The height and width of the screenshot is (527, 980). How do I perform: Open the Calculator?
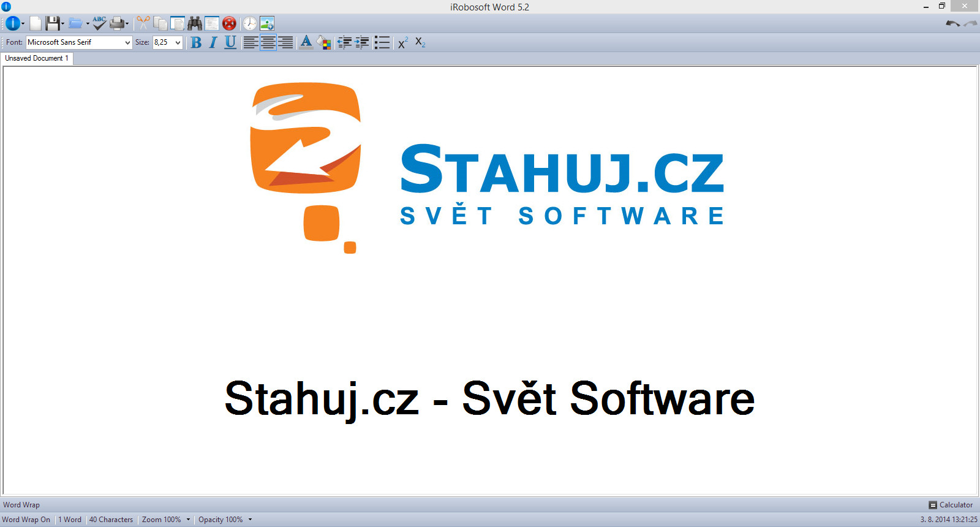click(951, 505)
